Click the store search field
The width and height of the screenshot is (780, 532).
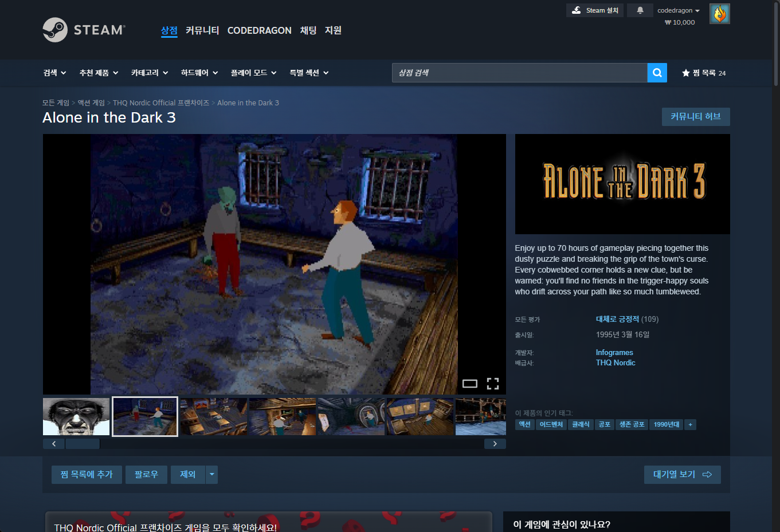pyautogui.click(x=520, y=73)
